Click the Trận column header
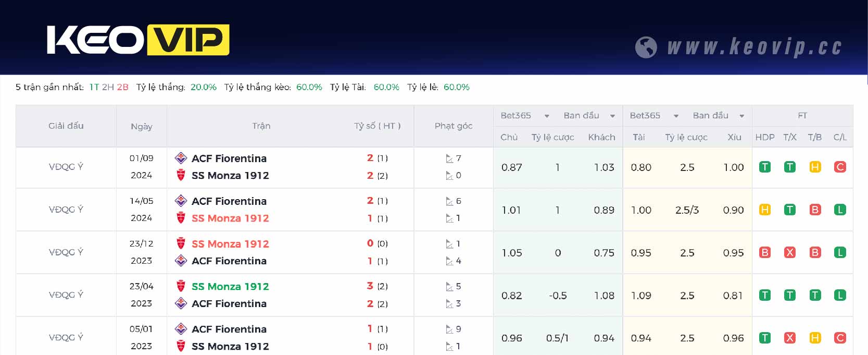This screenshot has height=355, width=868. [261, 126]
